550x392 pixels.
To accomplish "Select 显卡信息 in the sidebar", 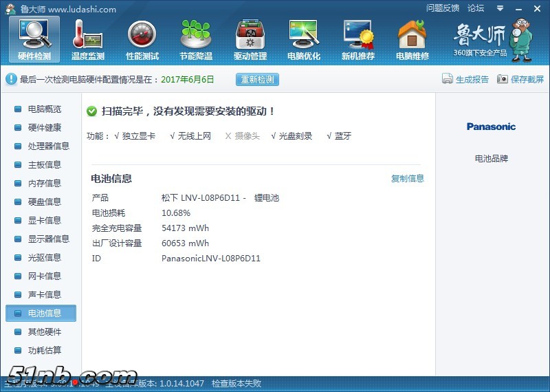I will pyautogui.click(x=44, y=221).
